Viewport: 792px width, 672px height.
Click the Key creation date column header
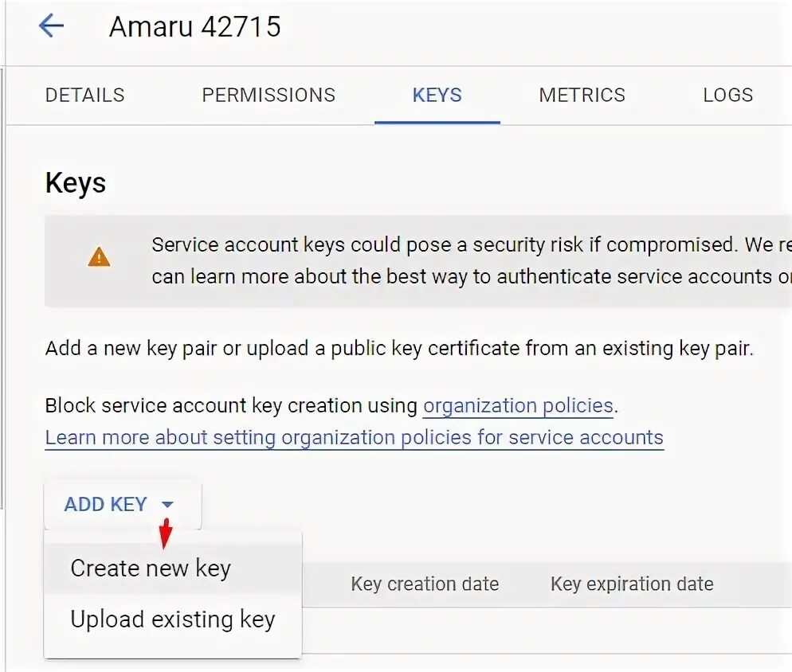425,584
